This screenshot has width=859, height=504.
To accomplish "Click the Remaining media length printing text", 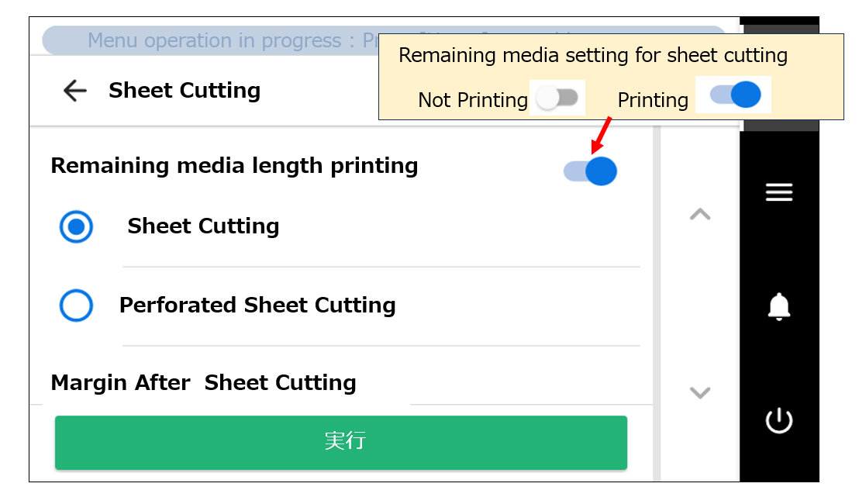I will (x=234, y=166).
